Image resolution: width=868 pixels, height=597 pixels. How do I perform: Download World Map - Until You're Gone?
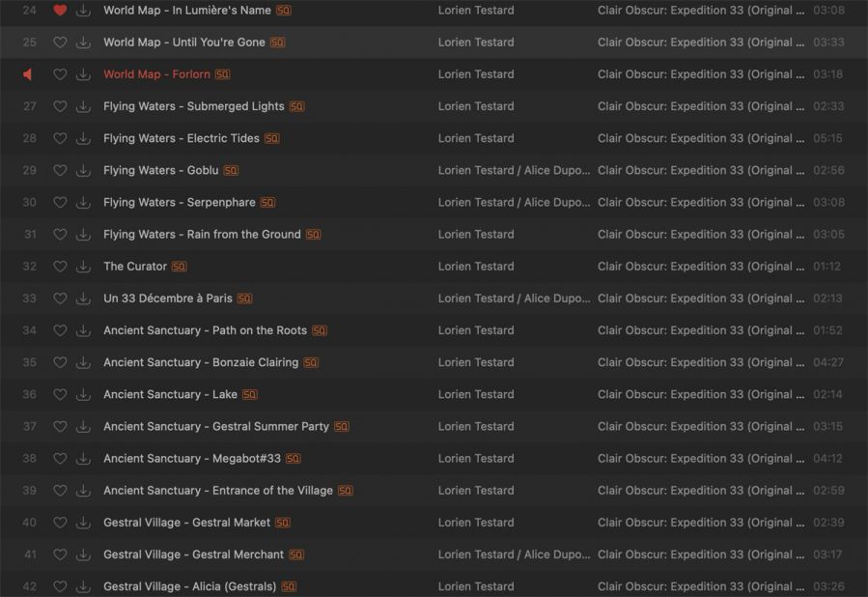click(x=83, y=43)
